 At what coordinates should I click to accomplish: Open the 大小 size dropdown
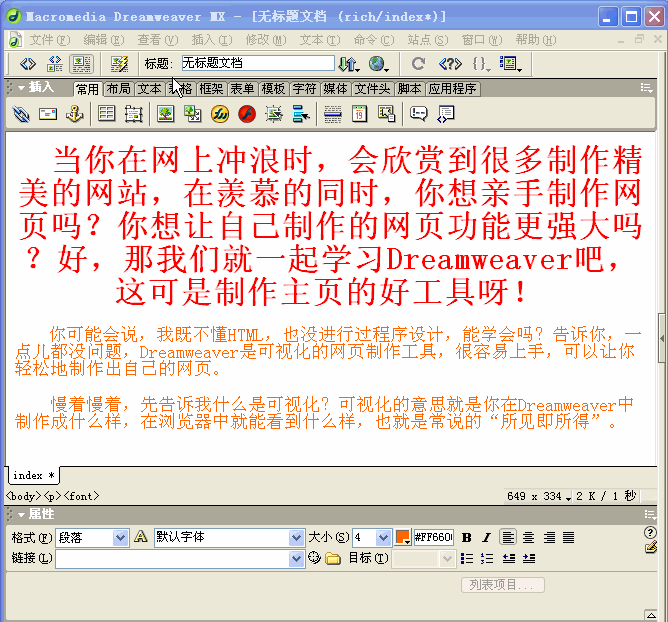pos(383,538)
